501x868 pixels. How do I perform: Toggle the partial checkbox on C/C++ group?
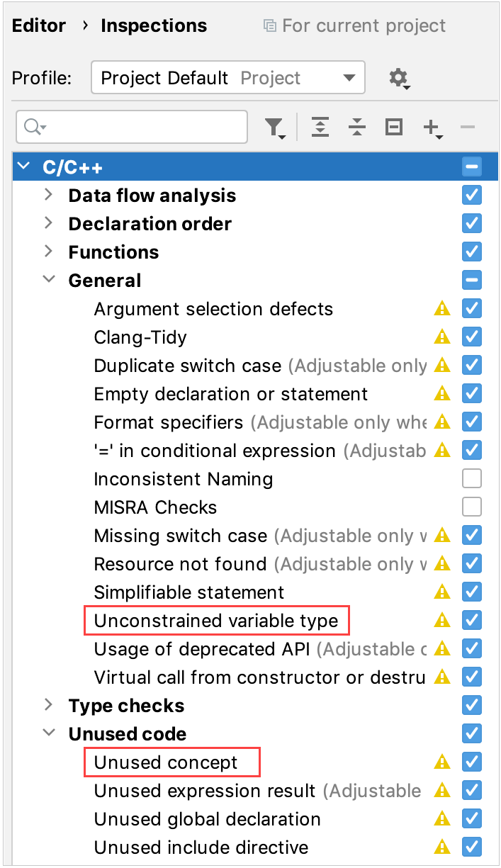coord(471,166)
